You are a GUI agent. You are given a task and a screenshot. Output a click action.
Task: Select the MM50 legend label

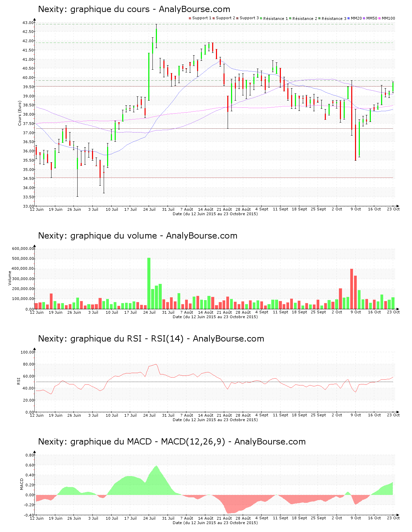(x=372, y=18)
